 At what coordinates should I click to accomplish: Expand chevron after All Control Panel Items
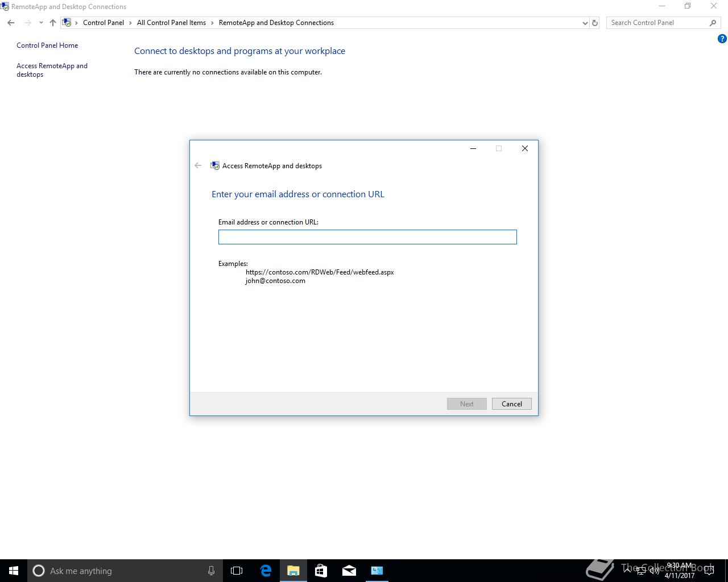tap(213, 23)
